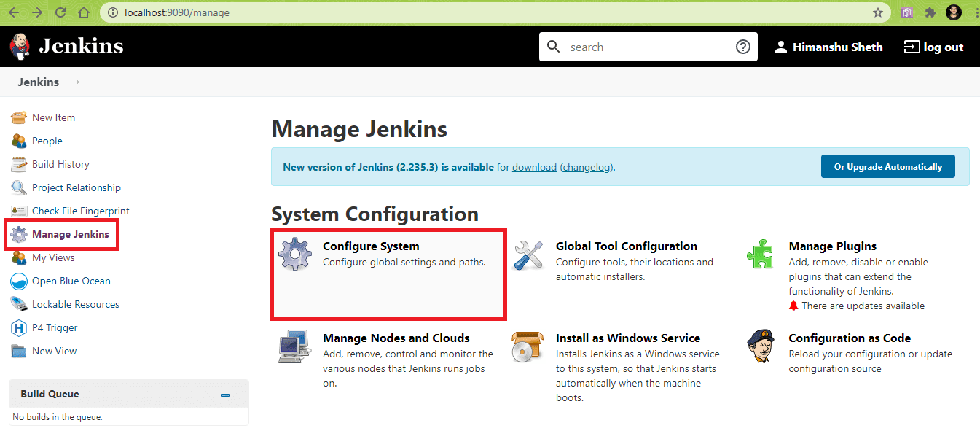
Task: Click the Configure System gear icon
Action: [295, 255]
